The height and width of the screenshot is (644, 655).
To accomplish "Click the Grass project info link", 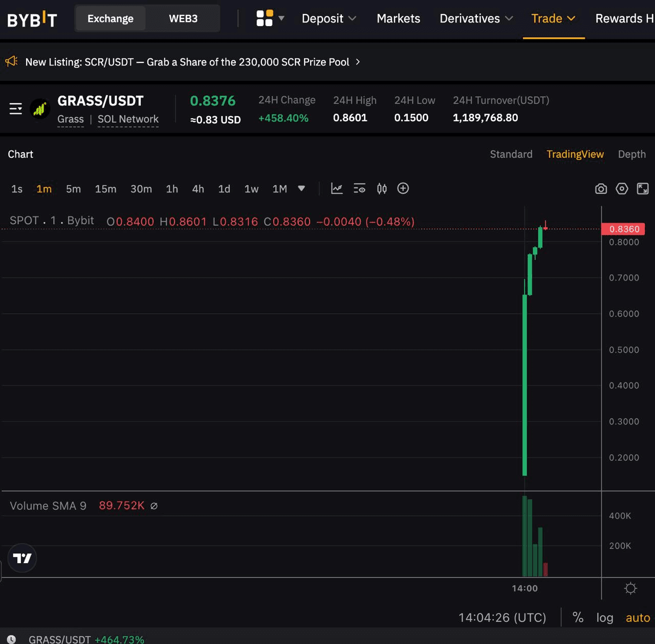I will point(71,119).
